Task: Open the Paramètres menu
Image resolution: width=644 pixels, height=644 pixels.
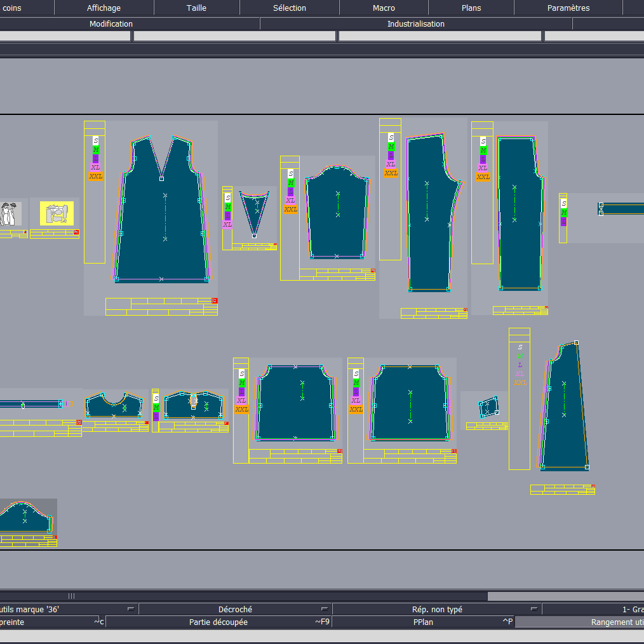Action: [x=568, y=8]
